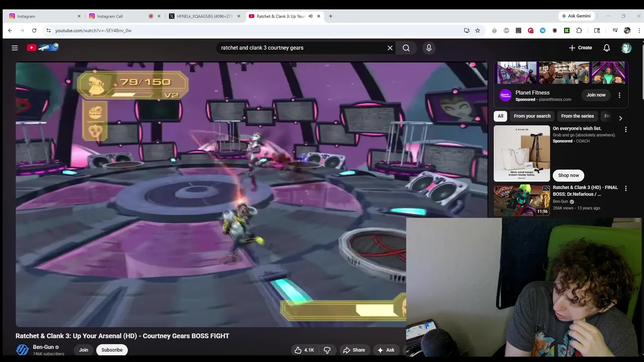This screenshot has height=362, width=644.
Task: Open COACH ad options menu
Action: 626,130
